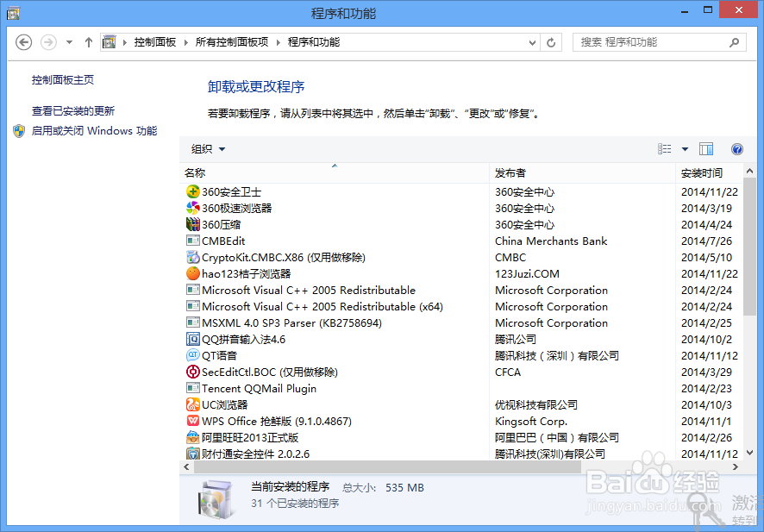Open 启用或关闭 Windows 功能 link

95,130
